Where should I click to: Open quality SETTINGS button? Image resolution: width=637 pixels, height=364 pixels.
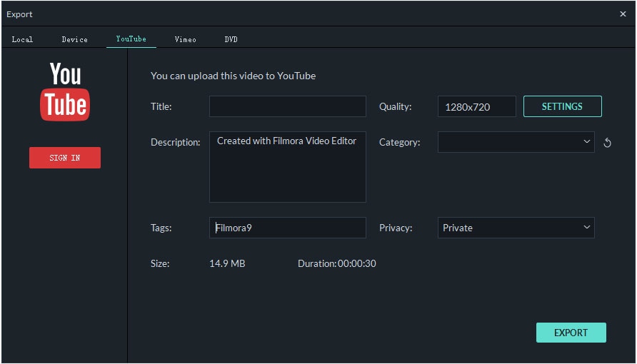562,106
